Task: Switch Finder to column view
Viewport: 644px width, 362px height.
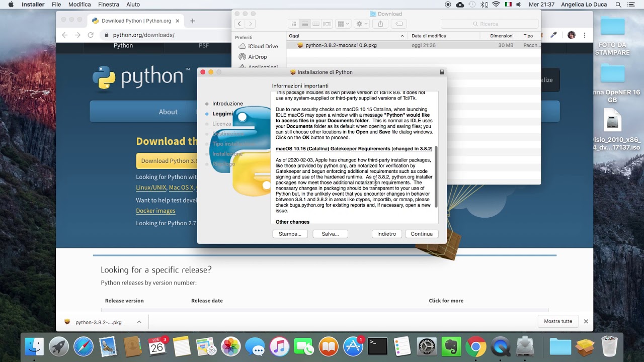Action: pyautogui.click(x=316, y=24)
